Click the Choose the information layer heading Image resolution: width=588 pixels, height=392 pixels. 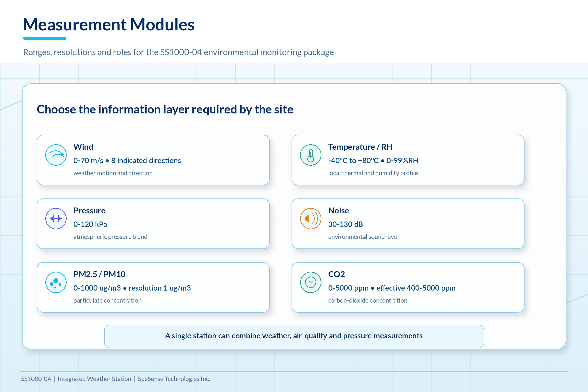pyautogui.click(x=165, y=110)
